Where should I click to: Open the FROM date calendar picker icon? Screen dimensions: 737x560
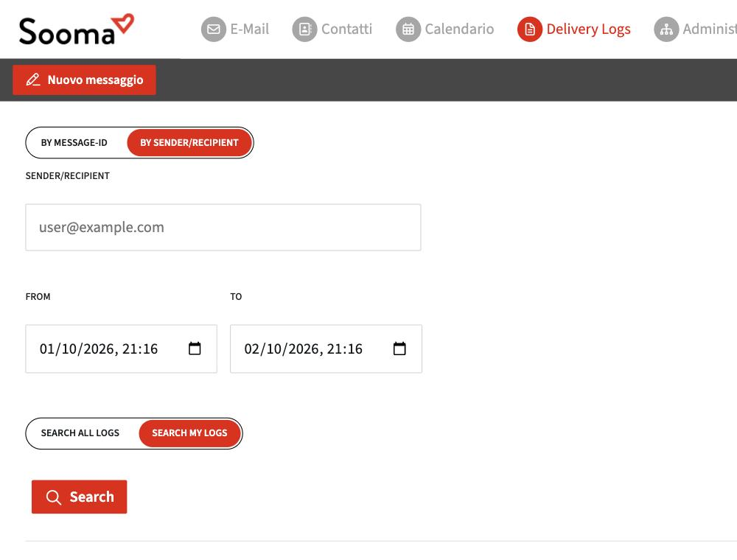click(195, 349)
